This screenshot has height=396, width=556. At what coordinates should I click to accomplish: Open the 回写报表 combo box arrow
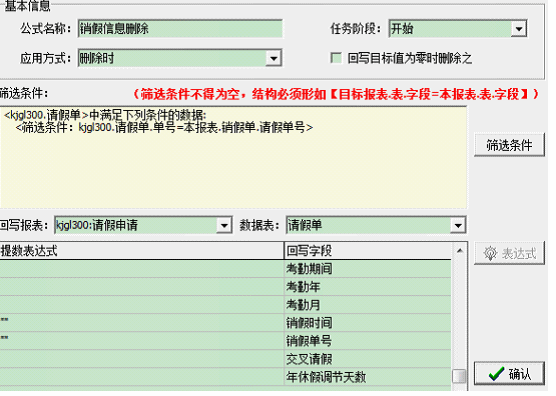224,225
